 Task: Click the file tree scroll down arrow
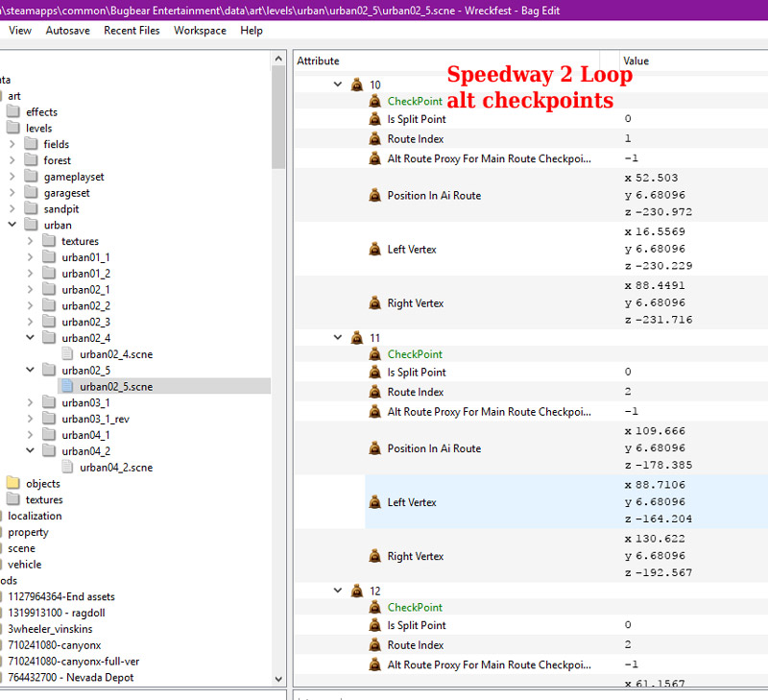pyautogui.click(x=278, y=679)
